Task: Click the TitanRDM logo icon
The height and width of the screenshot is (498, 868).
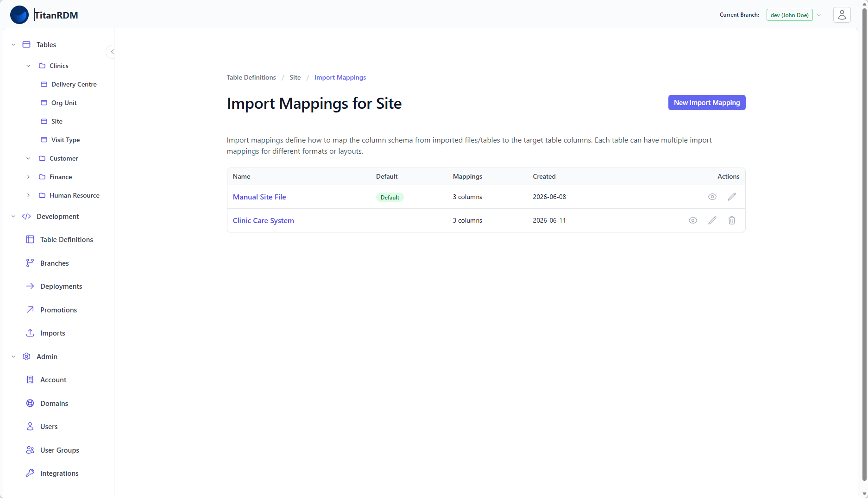Action: (x=19, y=15)
